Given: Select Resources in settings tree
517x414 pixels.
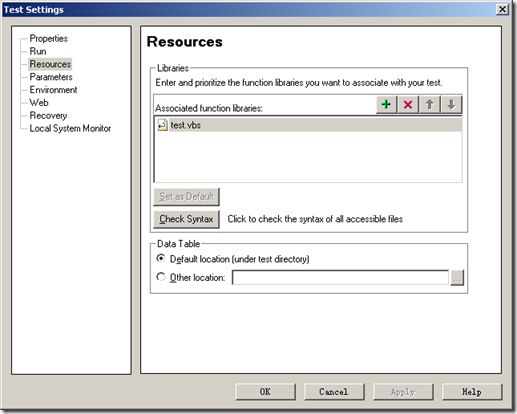Looking at the screenshot, I should [x=50, y=64].
